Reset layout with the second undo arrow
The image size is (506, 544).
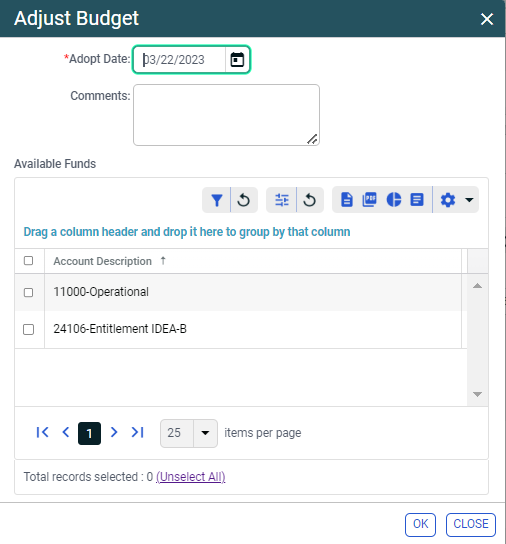coord(310,200)
